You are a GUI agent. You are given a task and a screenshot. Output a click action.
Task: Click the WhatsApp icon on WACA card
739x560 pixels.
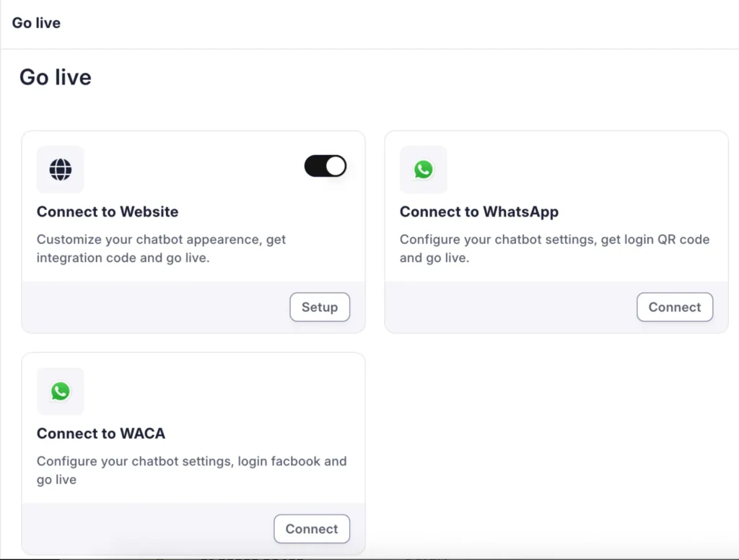(61, 391)
